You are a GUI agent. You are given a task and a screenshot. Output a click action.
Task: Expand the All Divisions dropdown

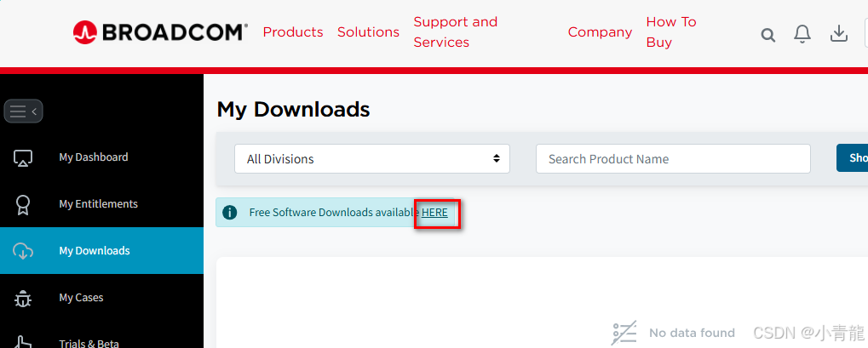pyautogui.click(x=372, y=159)
